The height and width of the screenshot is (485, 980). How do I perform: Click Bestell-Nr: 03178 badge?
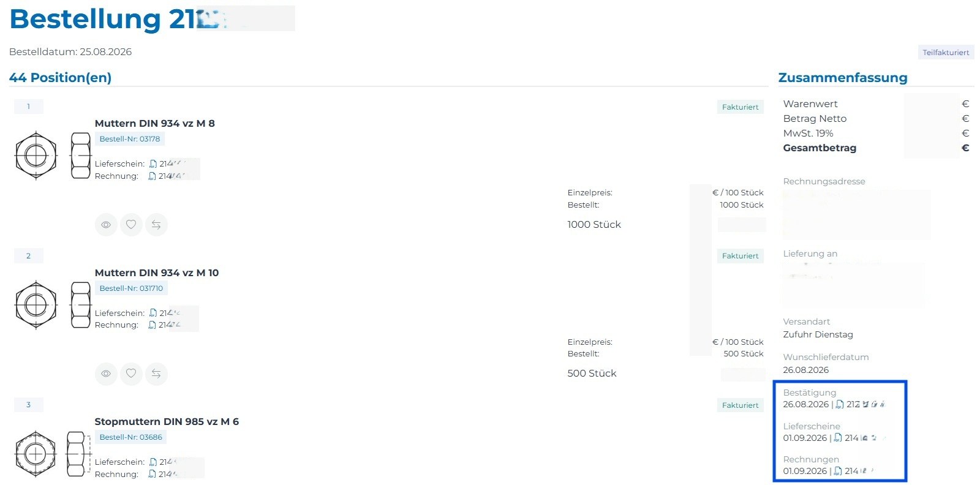pos(130,139)
